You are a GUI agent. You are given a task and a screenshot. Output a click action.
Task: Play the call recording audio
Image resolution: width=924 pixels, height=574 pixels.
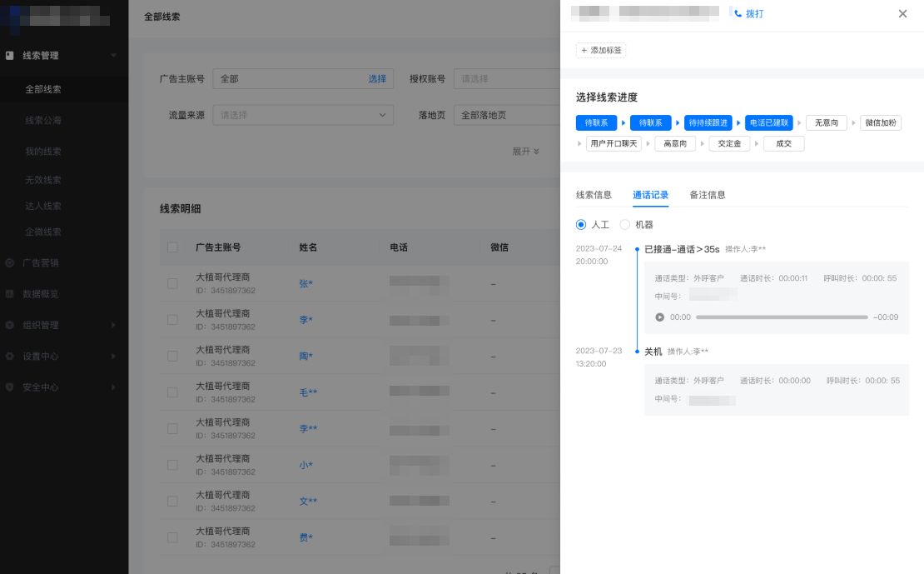click(x=658, y=317)
